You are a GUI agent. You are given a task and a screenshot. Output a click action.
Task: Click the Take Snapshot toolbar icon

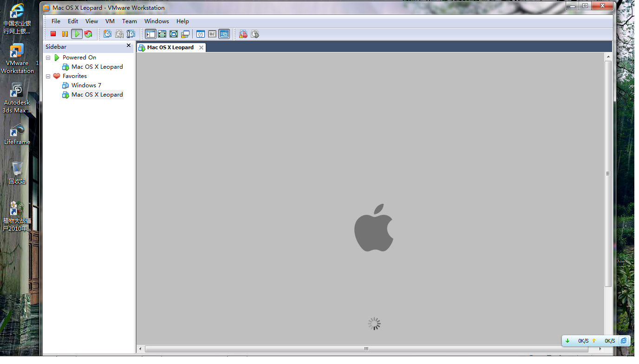[x=107, y=34]
